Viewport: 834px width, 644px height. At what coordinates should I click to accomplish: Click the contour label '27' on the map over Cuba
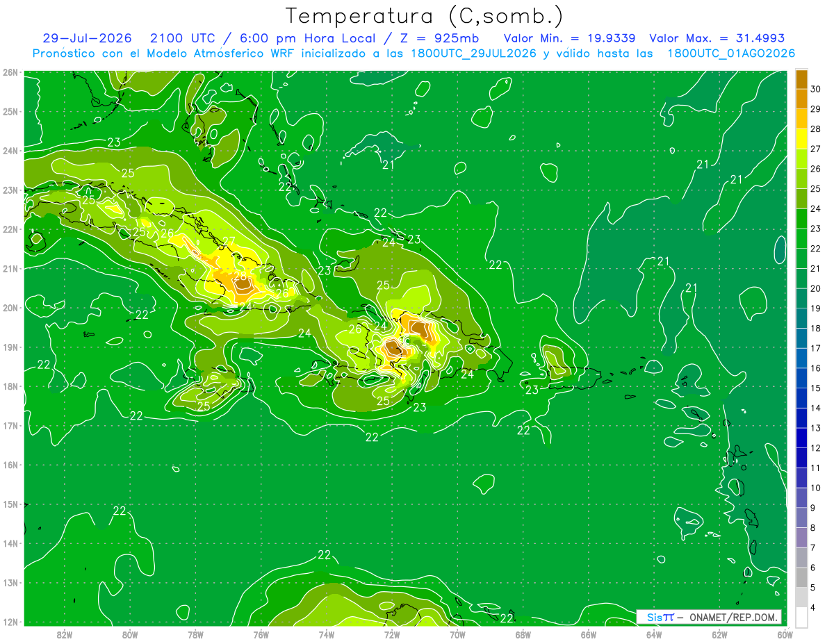click(229, 242)
